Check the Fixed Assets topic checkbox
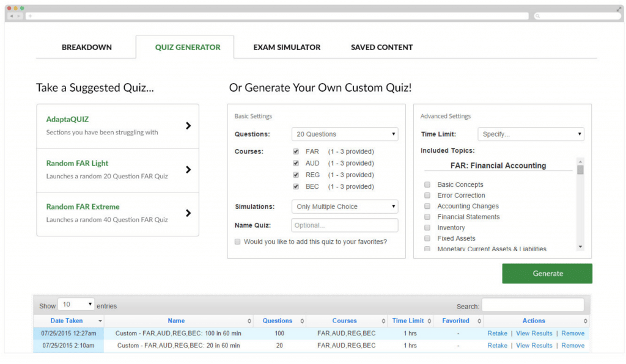The width and height of the screenshot is (626, 364). (427, 238)
